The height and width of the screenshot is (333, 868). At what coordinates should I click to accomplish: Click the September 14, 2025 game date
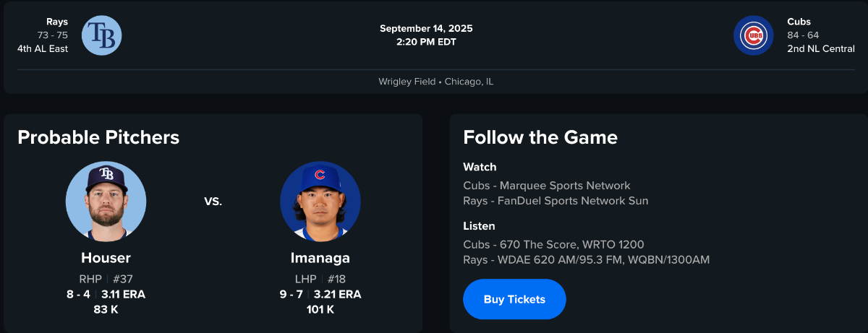click(x=426, y=29)
